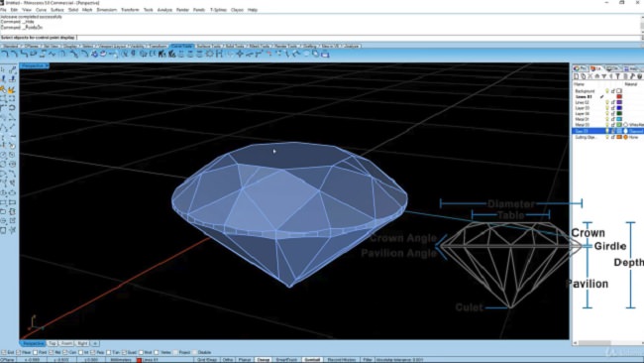Click the layers panel Tools hammer icon

click(632, 76)
